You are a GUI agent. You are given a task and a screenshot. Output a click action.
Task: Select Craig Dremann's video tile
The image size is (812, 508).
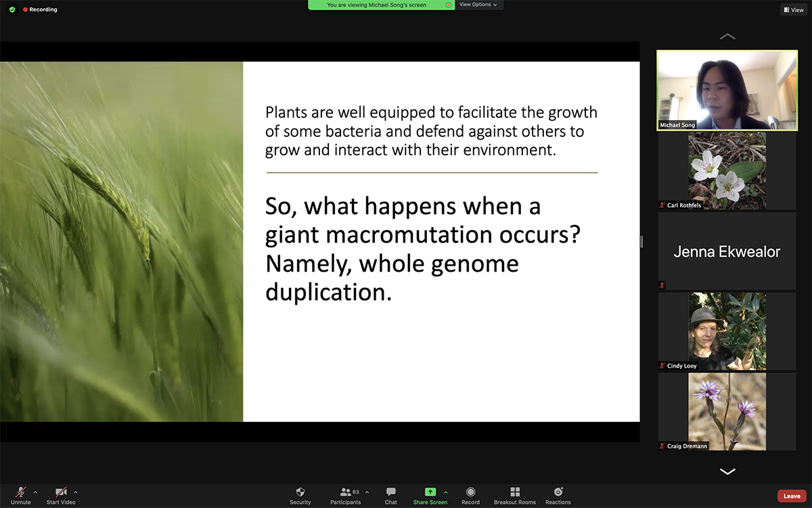tap(727, 411)
